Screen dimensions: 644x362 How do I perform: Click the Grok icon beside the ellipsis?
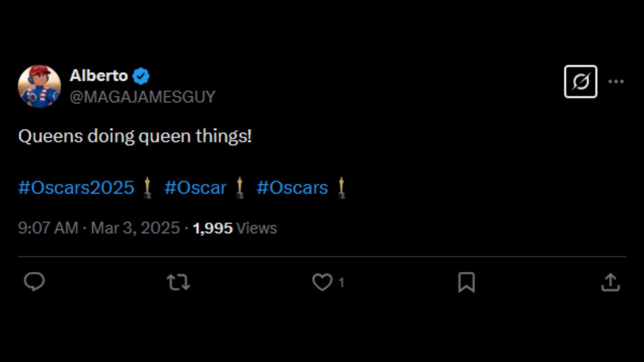pyautogui.click(x=581, y=82)
